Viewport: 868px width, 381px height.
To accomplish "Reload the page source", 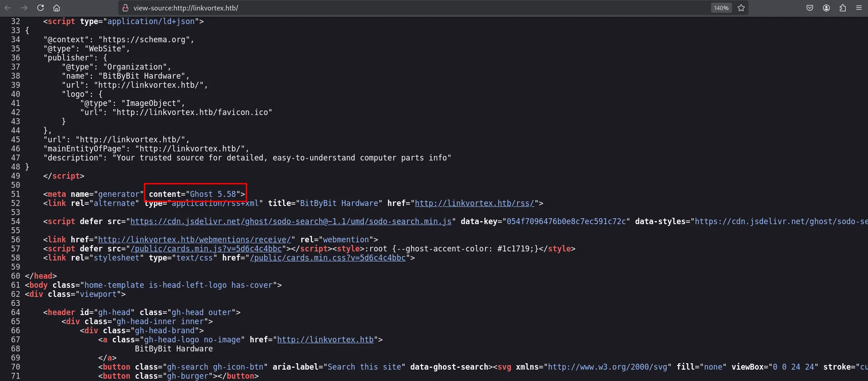I will coord(40,8).
